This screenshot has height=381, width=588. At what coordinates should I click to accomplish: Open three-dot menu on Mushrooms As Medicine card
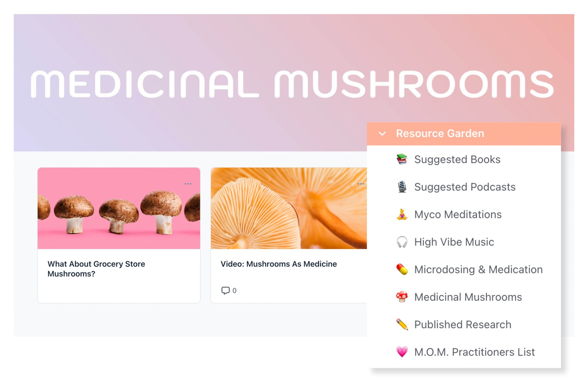tap(361, 184)
